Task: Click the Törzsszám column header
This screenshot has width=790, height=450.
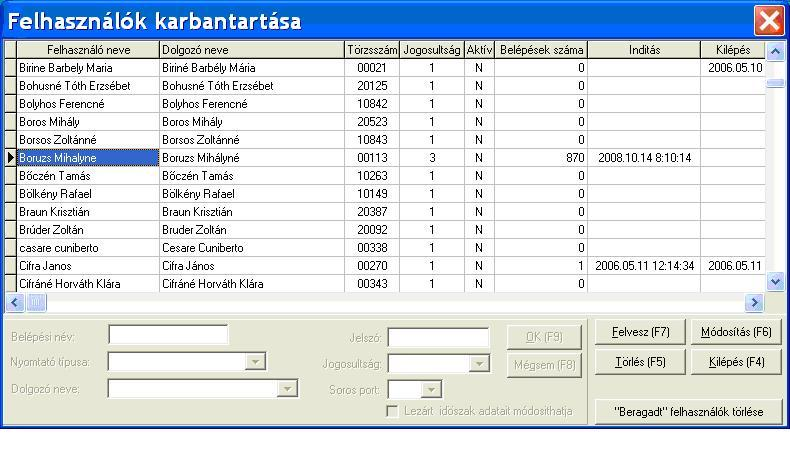Action: coord(372,50)
